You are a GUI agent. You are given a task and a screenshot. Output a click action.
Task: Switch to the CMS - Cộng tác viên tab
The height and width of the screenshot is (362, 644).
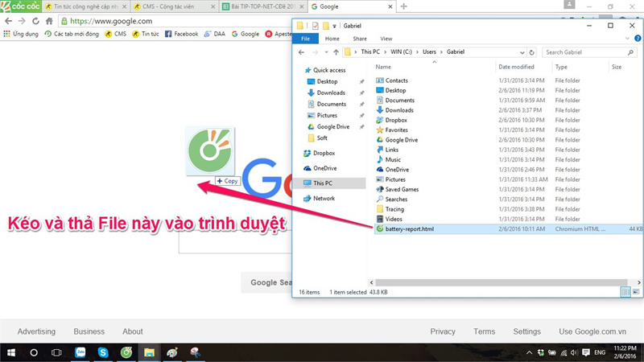click(168, 6)
